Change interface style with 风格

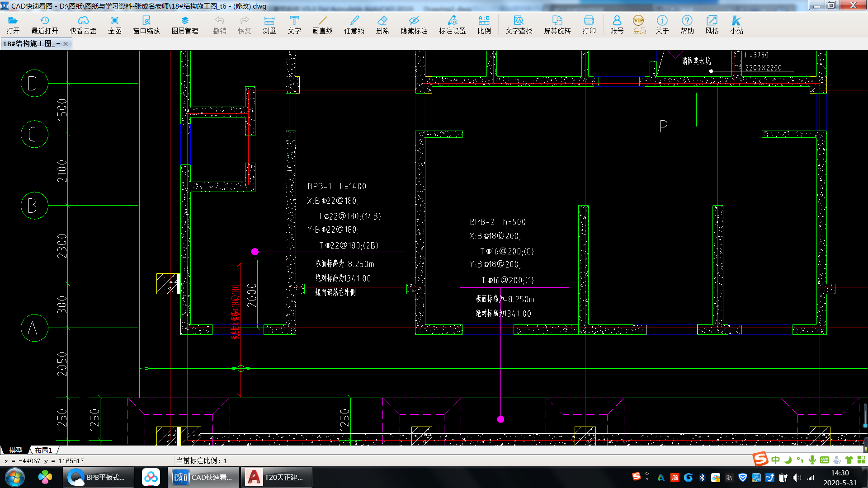[712, 25]
